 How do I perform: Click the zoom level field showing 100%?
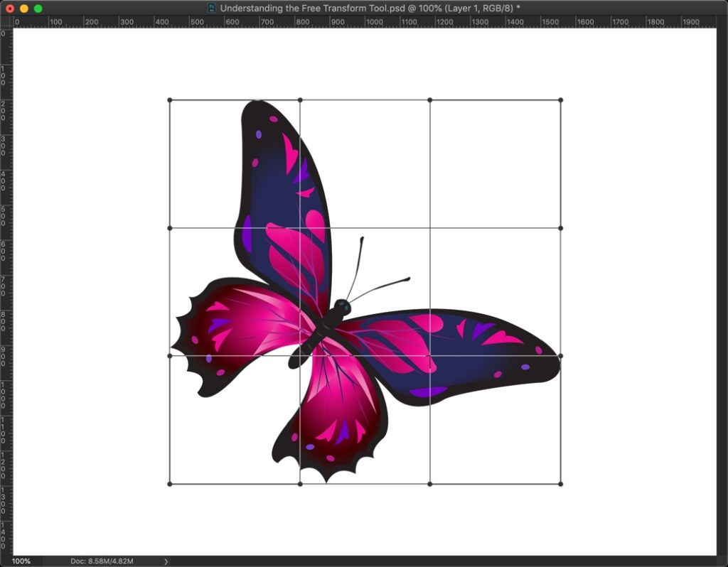tap(20, 561)
